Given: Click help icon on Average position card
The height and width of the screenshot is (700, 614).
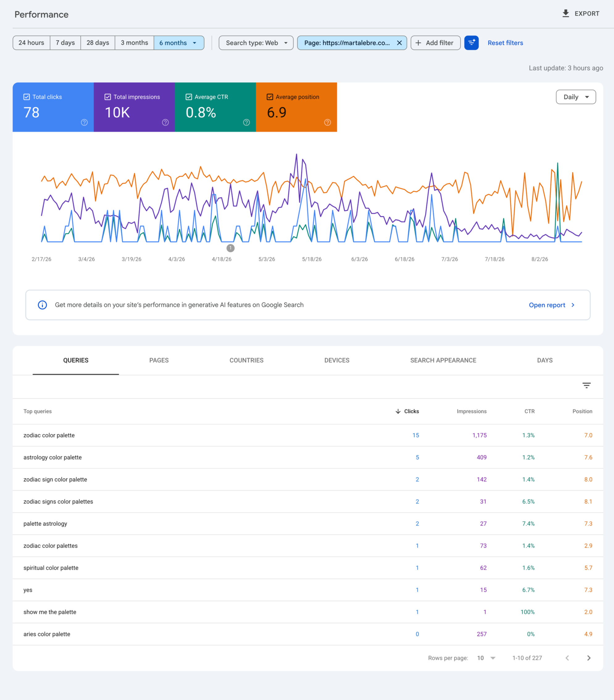Looking at the screenshot, I should click(328, 122).
